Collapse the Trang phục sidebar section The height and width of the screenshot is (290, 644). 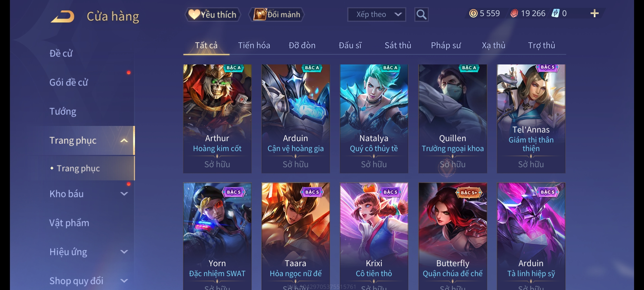click(124, 140)
